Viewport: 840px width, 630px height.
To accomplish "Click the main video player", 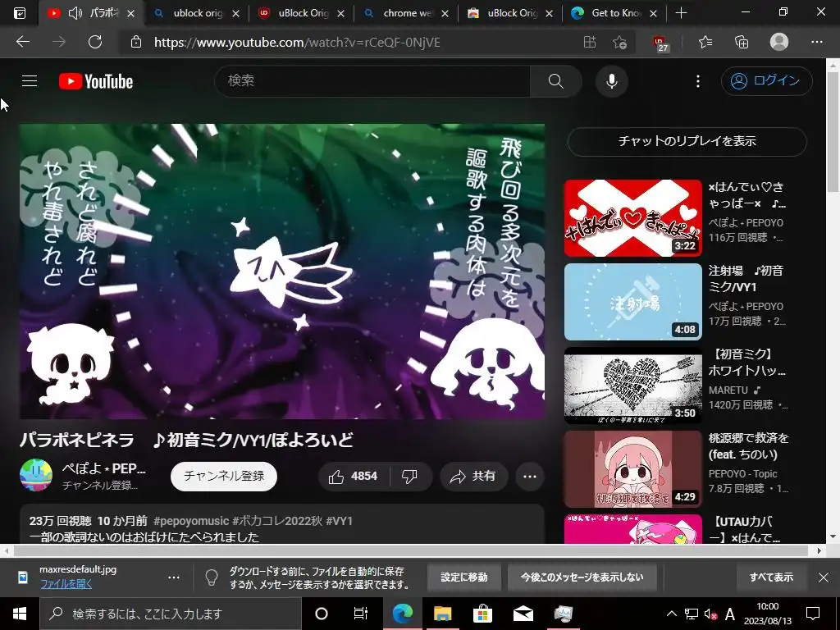I will pyautogui.click(x=282, y=271).
